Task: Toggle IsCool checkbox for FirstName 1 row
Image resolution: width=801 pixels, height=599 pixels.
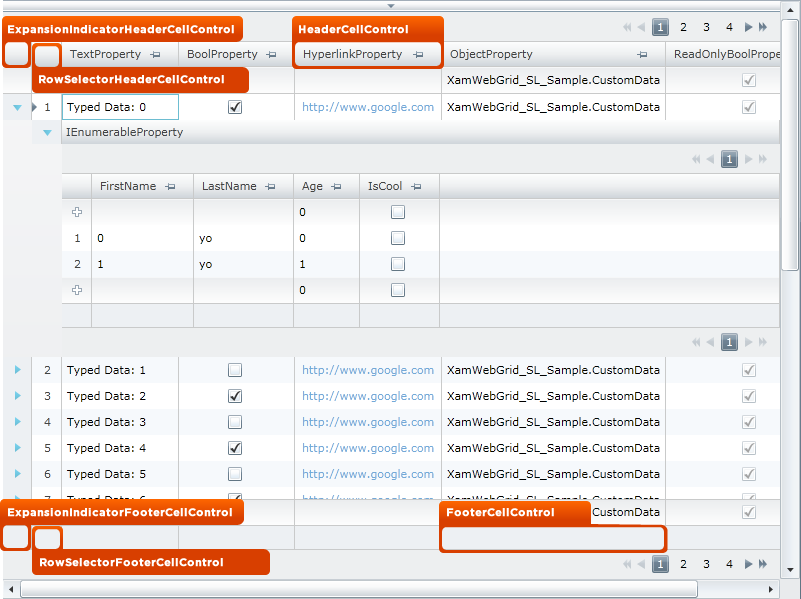Action: point(398,264)
